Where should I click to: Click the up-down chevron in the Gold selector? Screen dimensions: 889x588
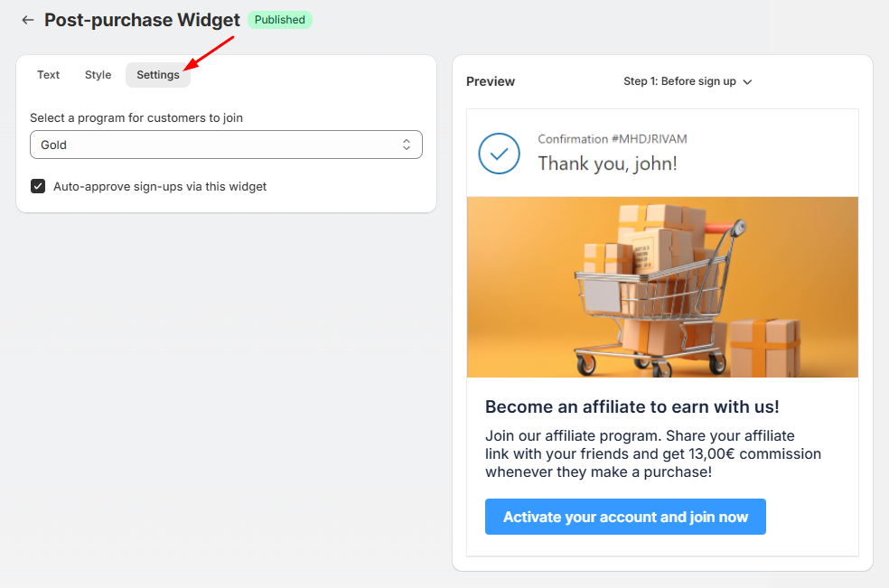407,145
